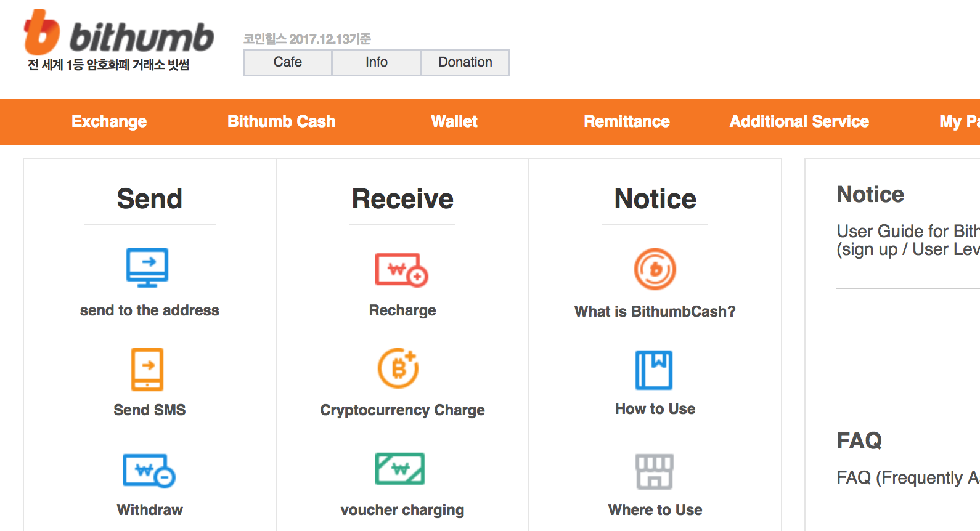The image size is (980, 531).
Task: Click the Notice heading above the BithumbCash icon
Action: (x=655, y=199)
